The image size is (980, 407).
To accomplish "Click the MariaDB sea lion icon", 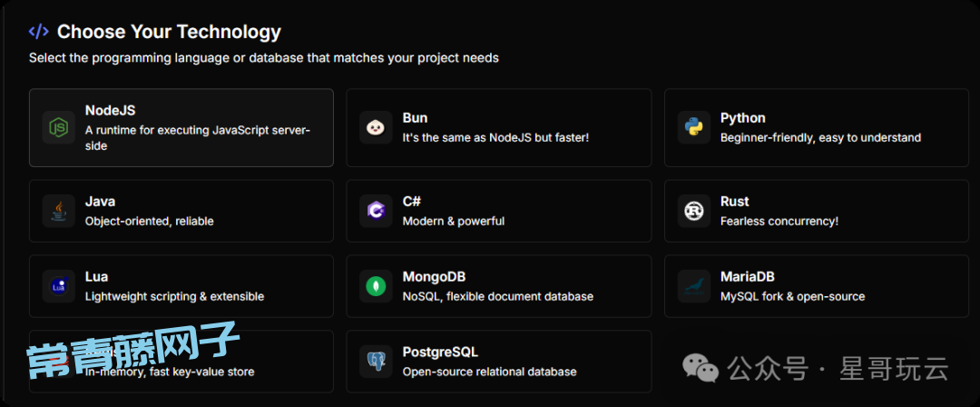I will (x=693, y=286).
